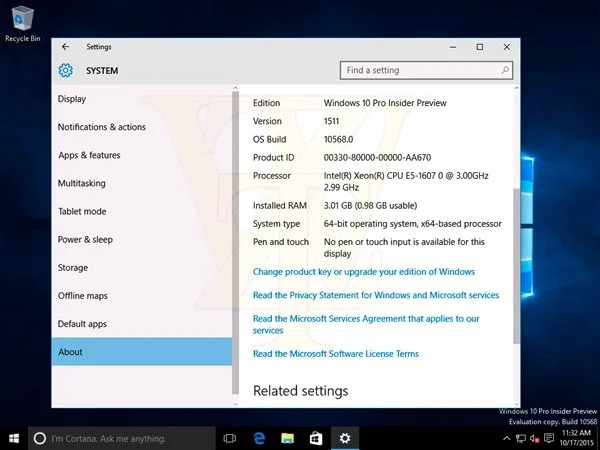Open Task View on the taskbar

[230, 439]
